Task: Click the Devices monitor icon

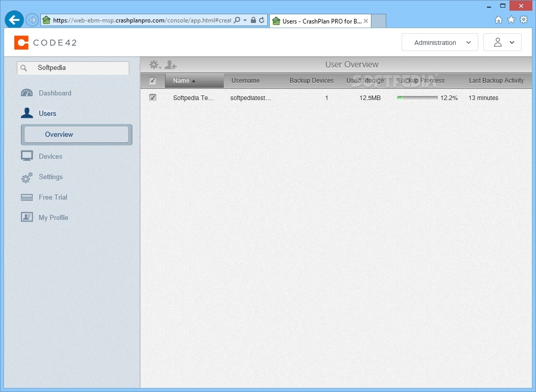Action: click(27, 156)
